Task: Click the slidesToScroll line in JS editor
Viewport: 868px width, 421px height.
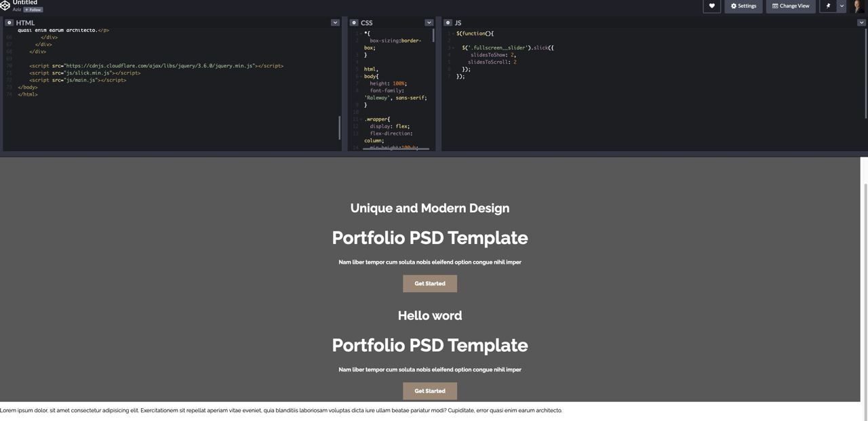Action: click(x=492, y=62)
